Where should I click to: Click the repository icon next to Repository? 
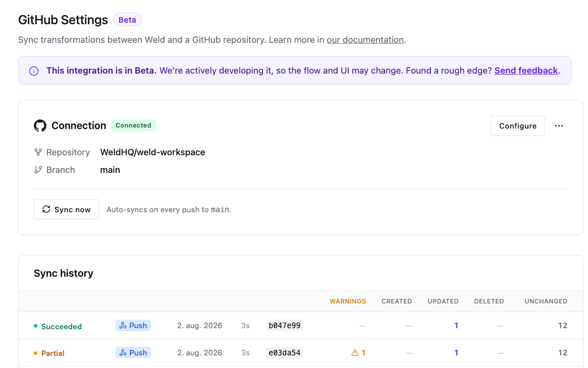click(38, 152)
